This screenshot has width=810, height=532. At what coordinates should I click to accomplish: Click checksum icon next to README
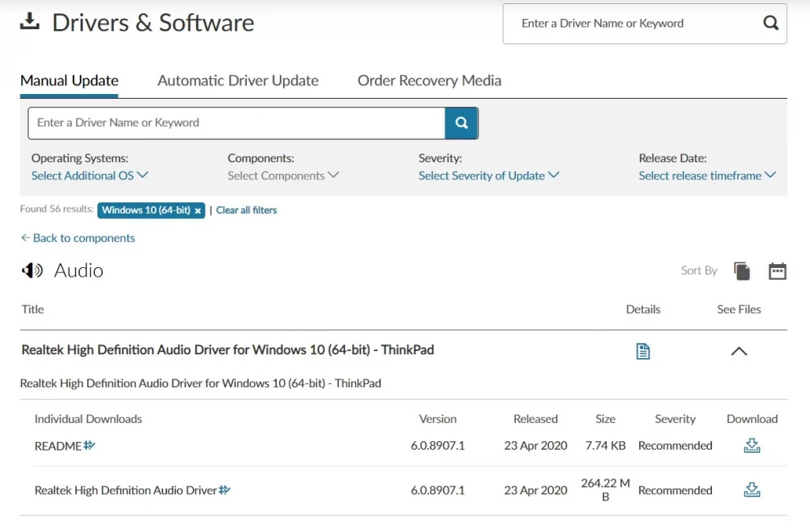89,445
